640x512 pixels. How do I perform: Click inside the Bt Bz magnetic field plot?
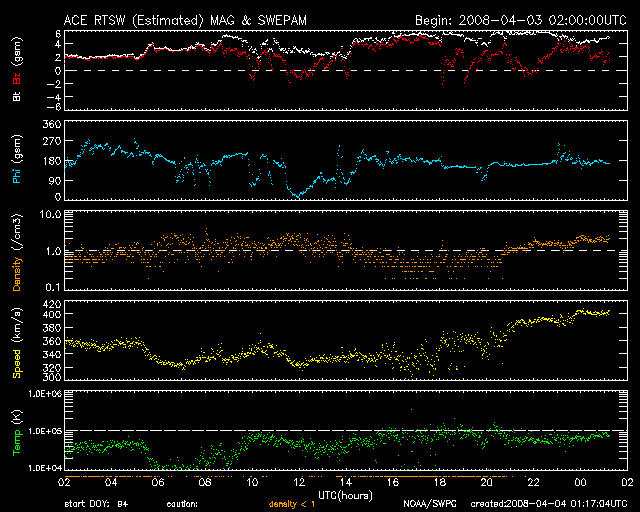coord(346,70)
